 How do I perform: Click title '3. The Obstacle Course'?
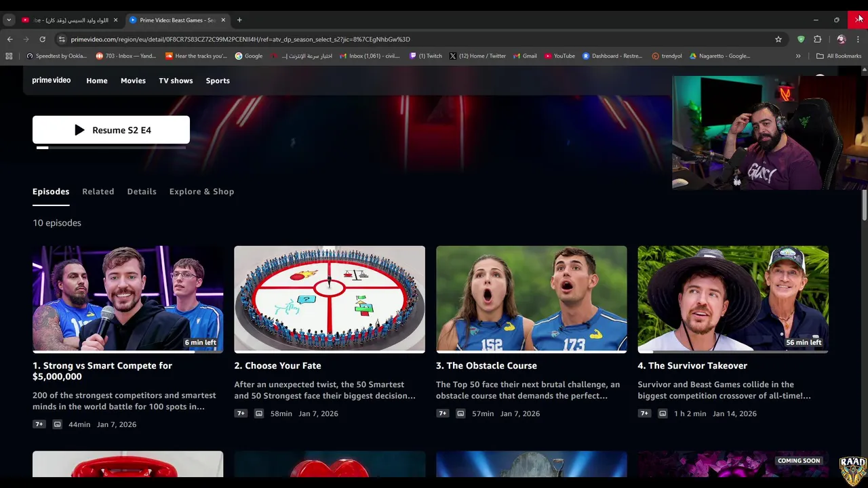tap(487, 365)
